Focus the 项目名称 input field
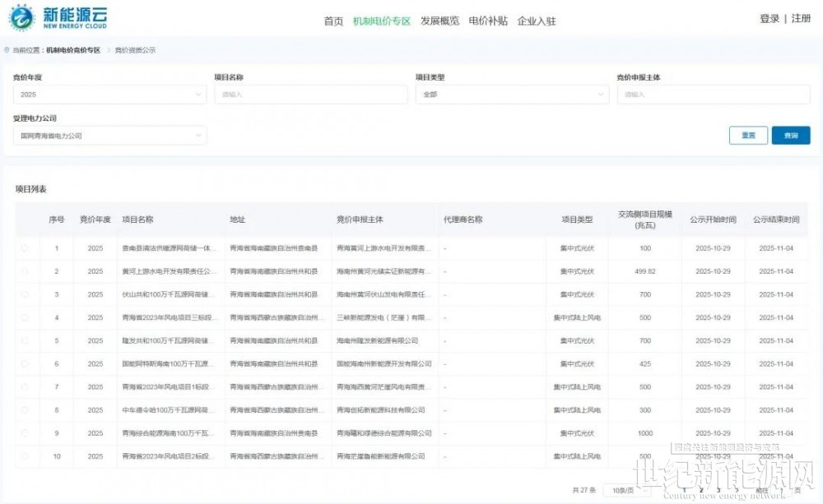The height and width of the screenshot is (504, 823). (310, 95)
